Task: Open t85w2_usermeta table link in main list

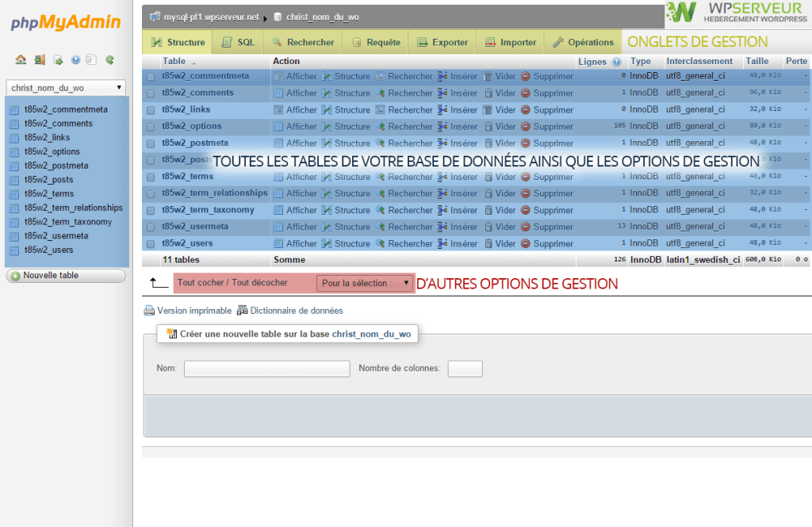Action: 195,226
